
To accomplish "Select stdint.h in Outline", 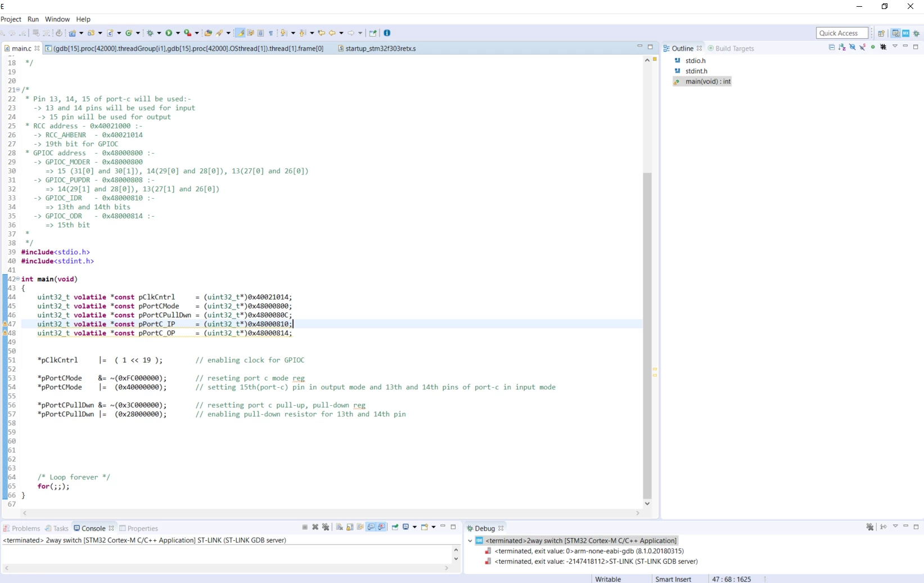I will (691, 71).
